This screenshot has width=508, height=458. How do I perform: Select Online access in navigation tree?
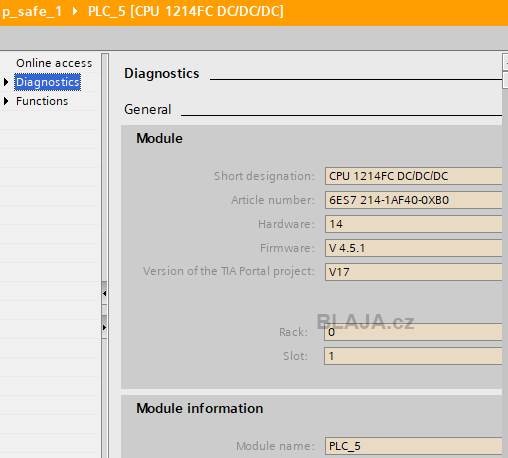pyautogui.click(x=54, y=63)
